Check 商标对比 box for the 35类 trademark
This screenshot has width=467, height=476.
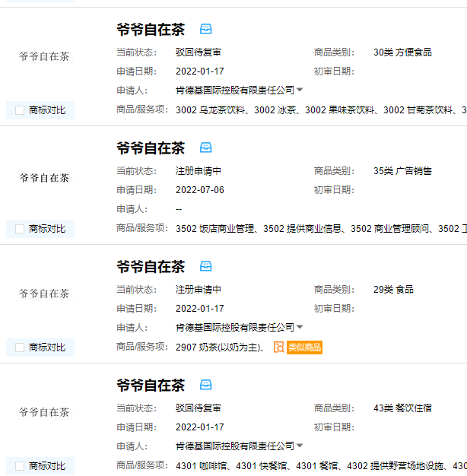point(20,229)
